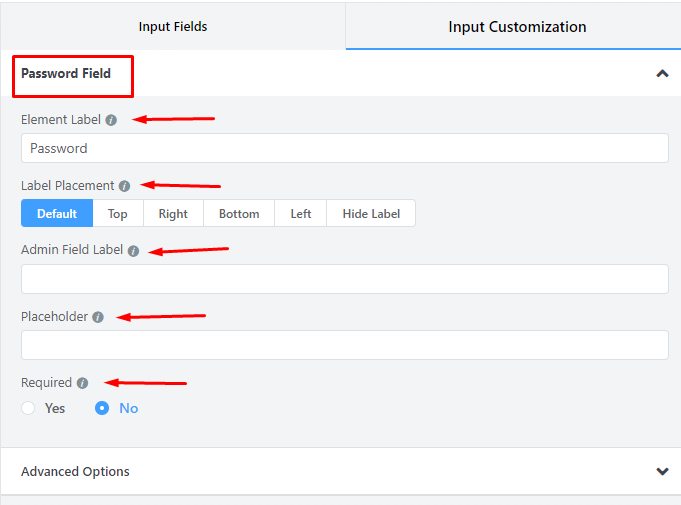Image resolution: width=681 pixels, height=505 pixels.
Task: Click the Admin Field Label info icon
Action: click(x=133, y=251)
